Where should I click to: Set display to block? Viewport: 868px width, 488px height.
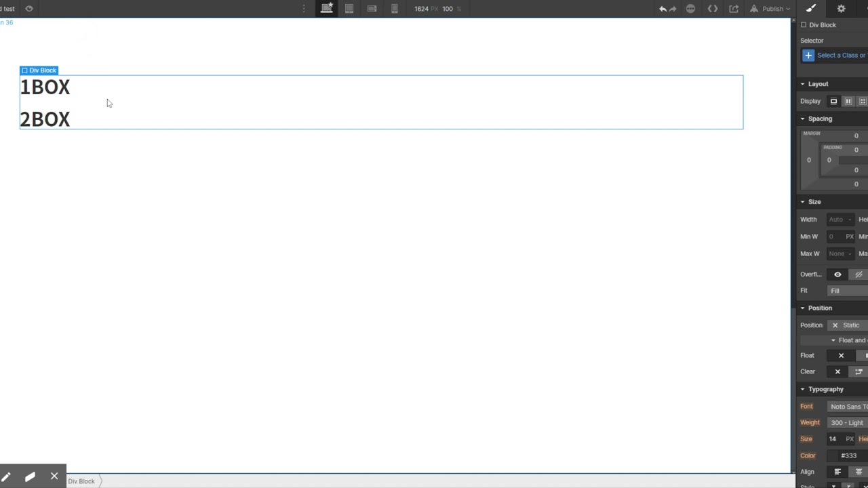pos(833,101)
